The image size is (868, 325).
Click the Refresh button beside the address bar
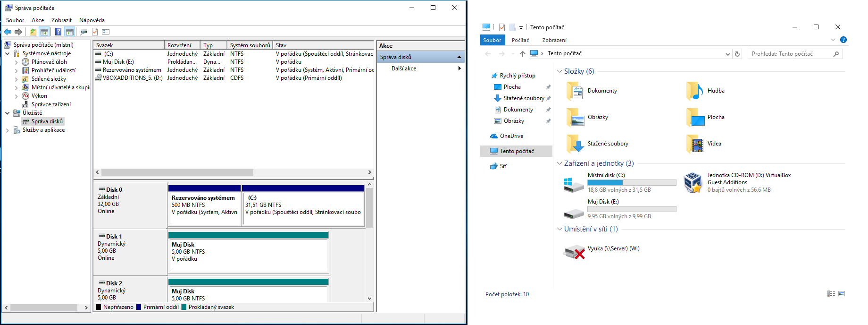[x=737, y=54]
